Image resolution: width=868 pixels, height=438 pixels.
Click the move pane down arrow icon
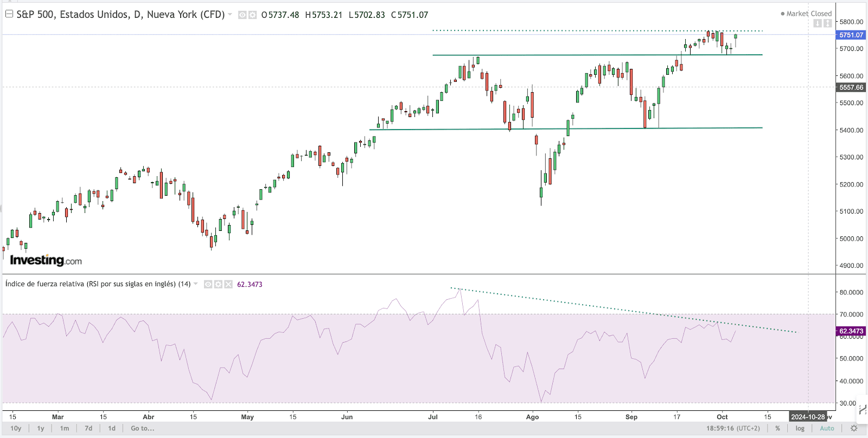(818, 23)
